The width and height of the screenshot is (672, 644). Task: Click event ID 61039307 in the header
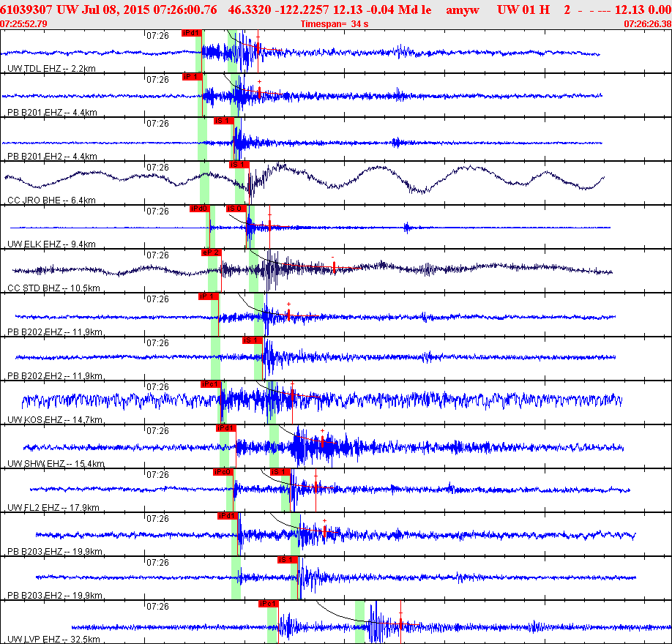[26, 10]
